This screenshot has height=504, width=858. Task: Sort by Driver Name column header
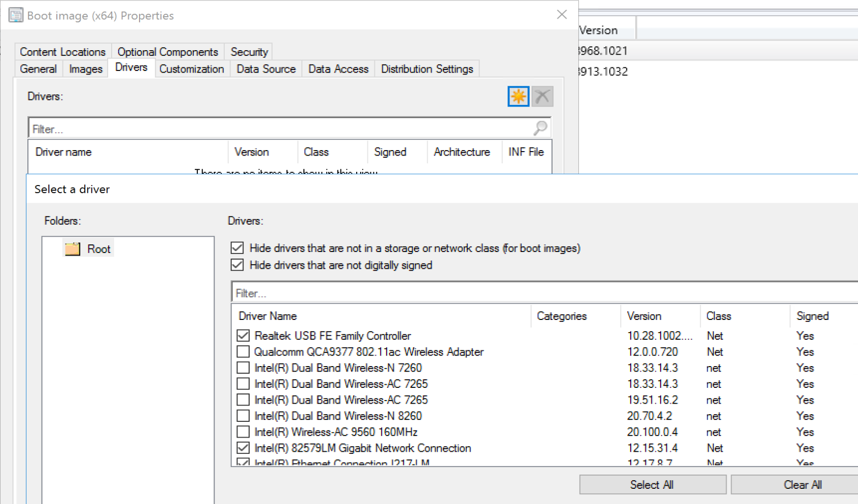(x=267, y=316)
